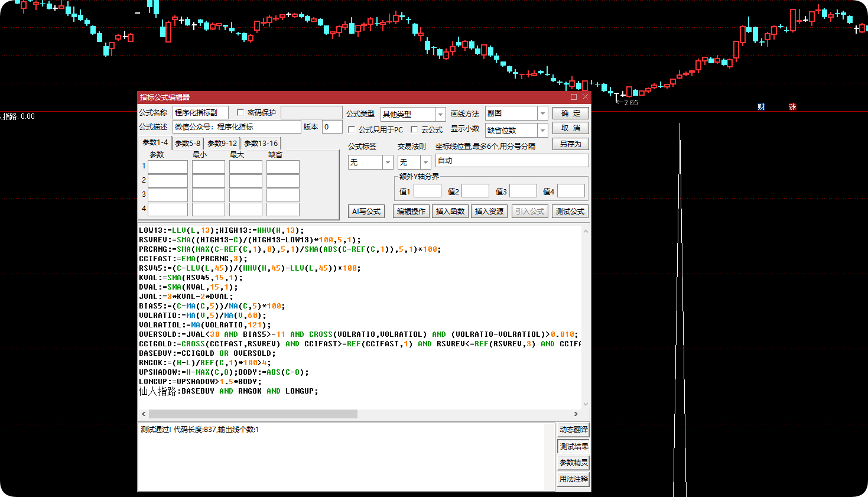Click the 动态翻译 button

(x=573, y=430)
